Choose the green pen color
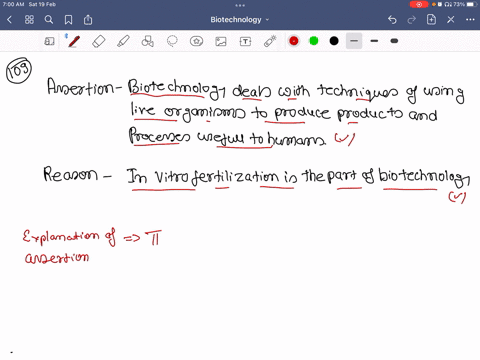480x360 pixels. (314, 41)
